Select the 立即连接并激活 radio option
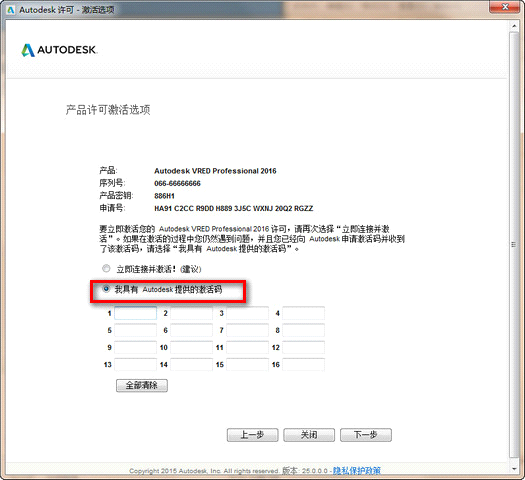The height and width of the screenshot is (480, 525). tap(106, 268)
